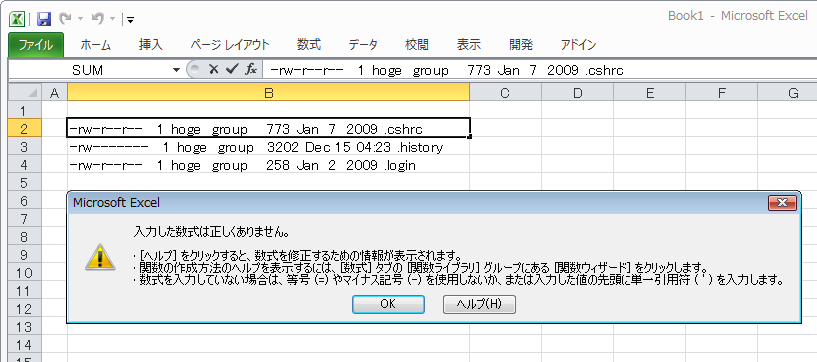Open the 校閲 tab
Image resolution: width=817 pixels, height=362 pixels.
click(417, 45)
